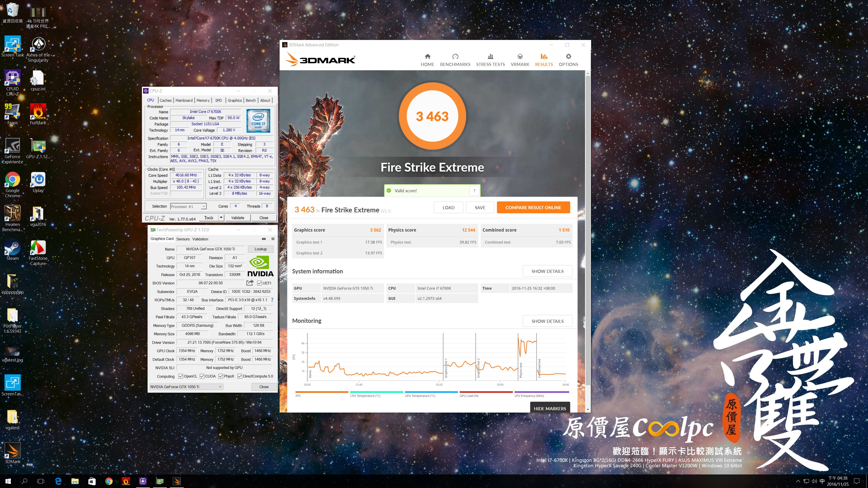Open the Graphics tab in CPU-Z
The image size is (868, 488).
pyautogui.click(x=235, y=100)
